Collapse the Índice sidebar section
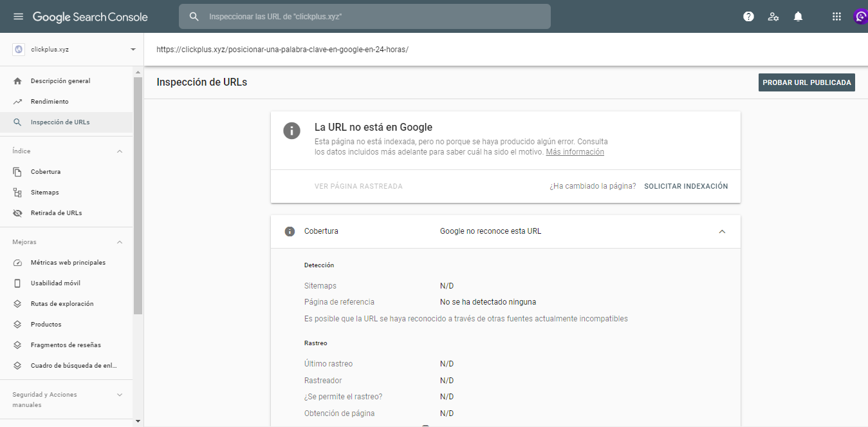This screenshot has width=868, height=427. tap(119, 151)
